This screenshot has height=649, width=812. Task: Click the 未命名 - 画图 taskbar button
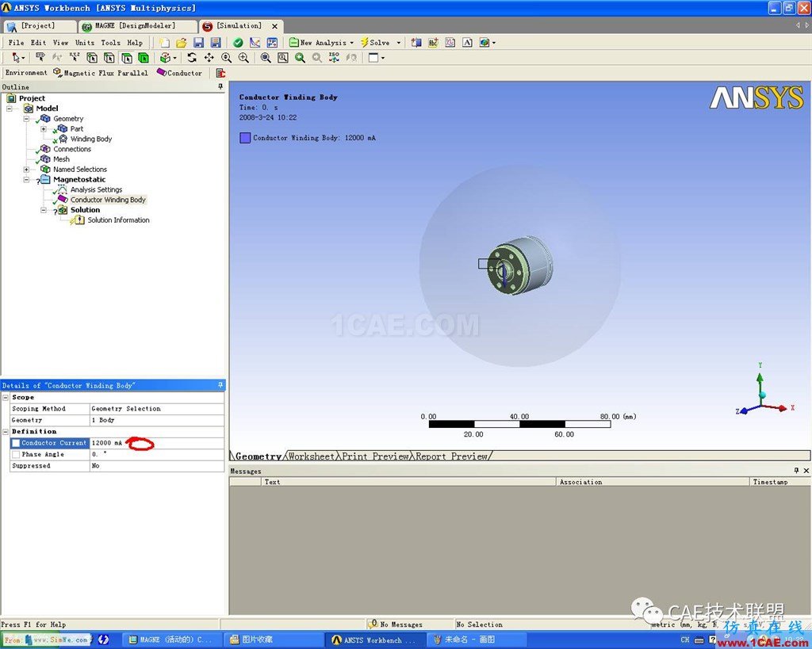[x=477, y=639]
